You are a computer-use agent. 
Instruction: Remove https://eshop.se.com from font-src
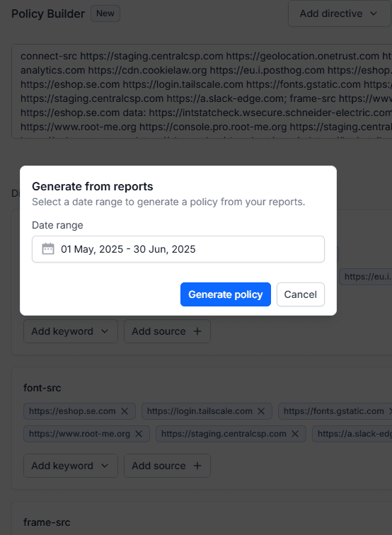click(x=125, y=411)
